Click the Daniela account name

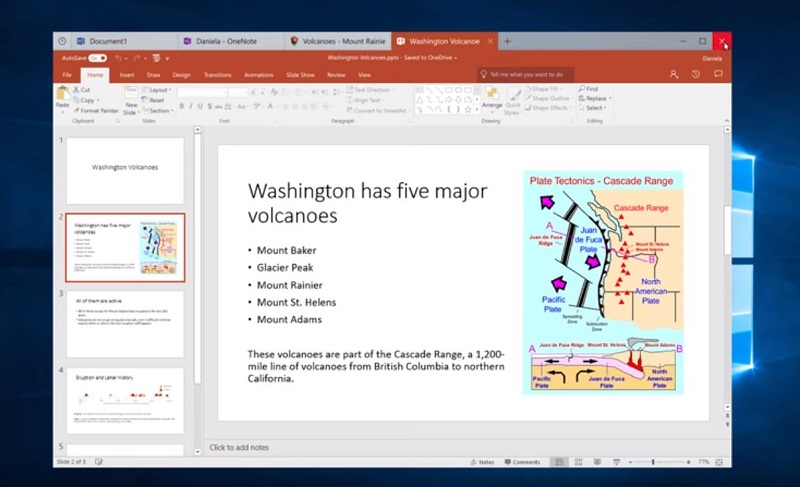coord(712,58)
